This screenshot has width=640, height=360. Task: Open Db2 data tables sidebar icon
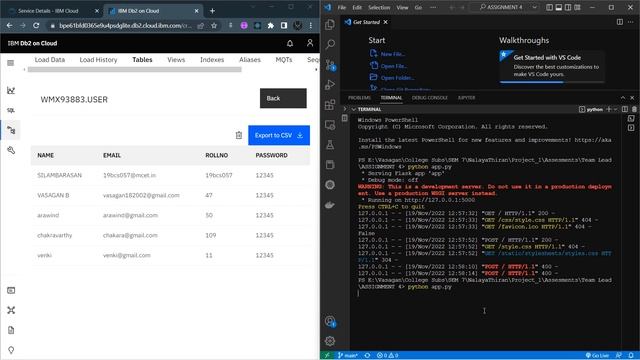tap(11, 130)
